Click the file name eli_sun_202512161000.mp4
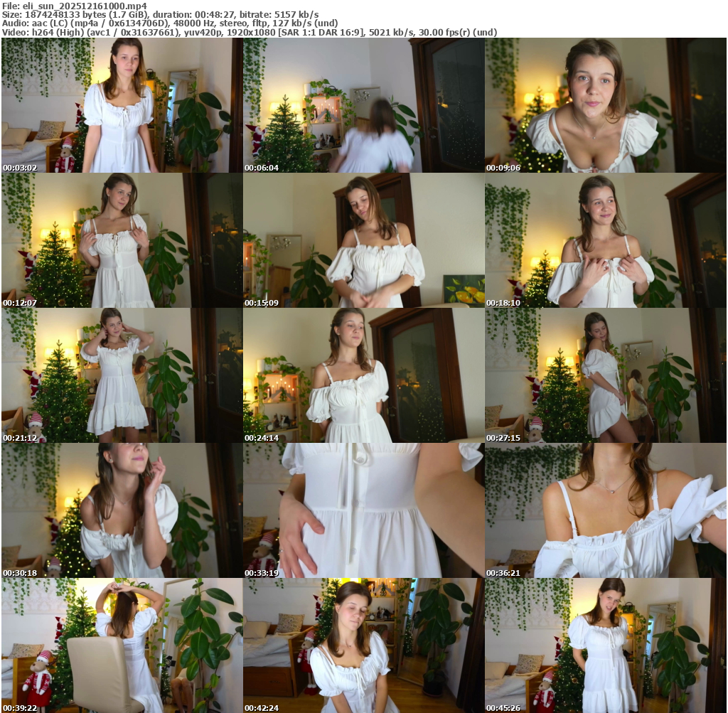The width and height of the screenshot is (728, 713). [85, 6]
